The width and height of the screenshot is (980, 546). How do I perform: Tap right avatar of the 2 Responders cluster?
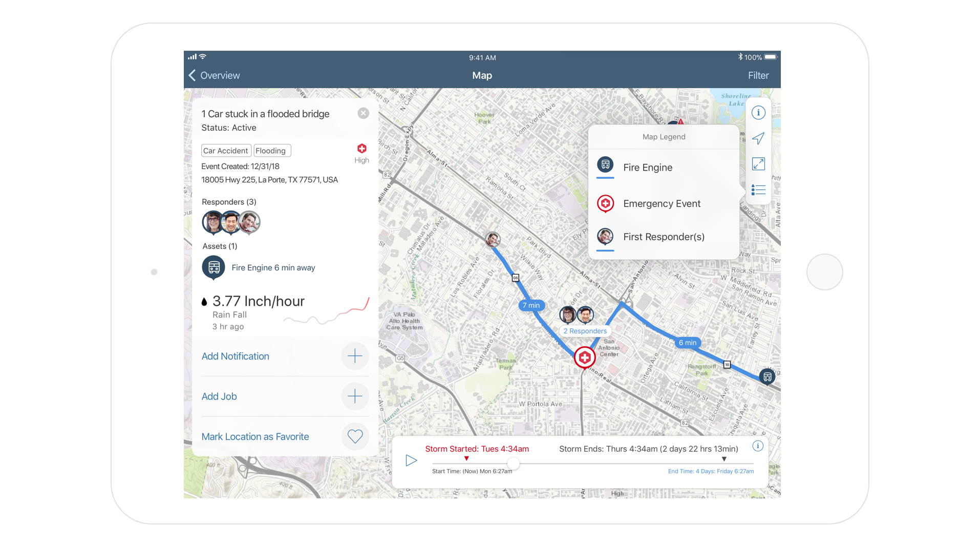point(585,314)
